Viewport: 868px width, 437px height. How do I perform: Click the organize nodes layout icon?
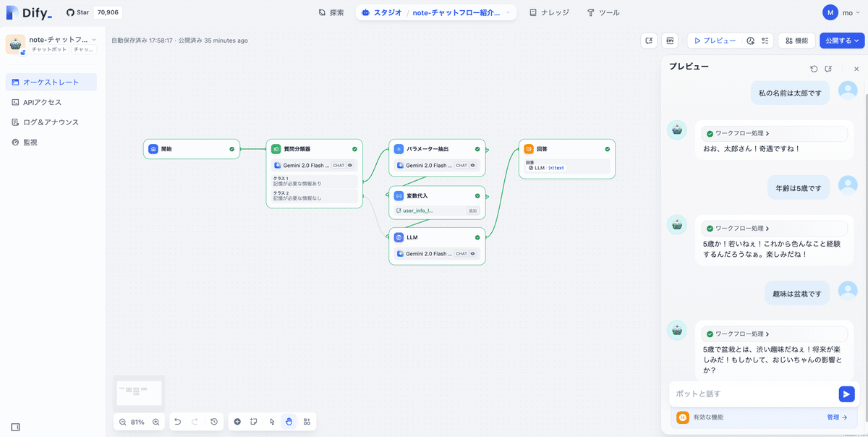(x=307, y=421)
